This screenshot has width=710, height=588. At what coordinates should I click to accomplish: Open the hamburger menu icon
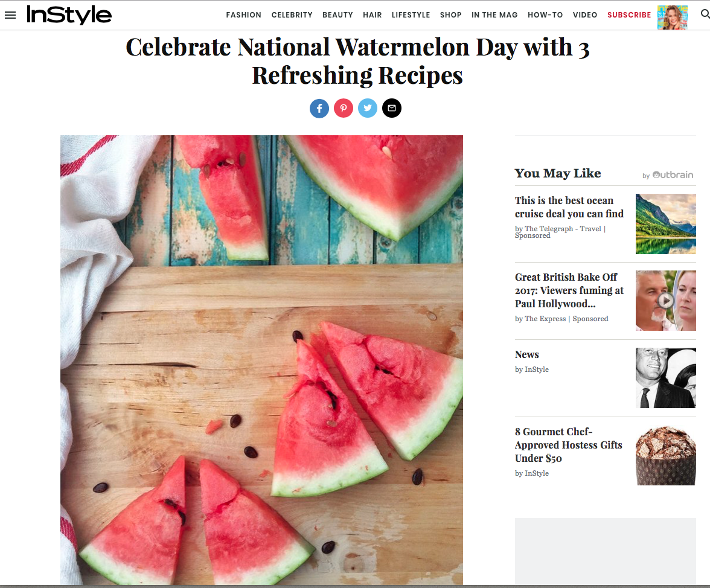pyautogui.click(x=10, y=15)
